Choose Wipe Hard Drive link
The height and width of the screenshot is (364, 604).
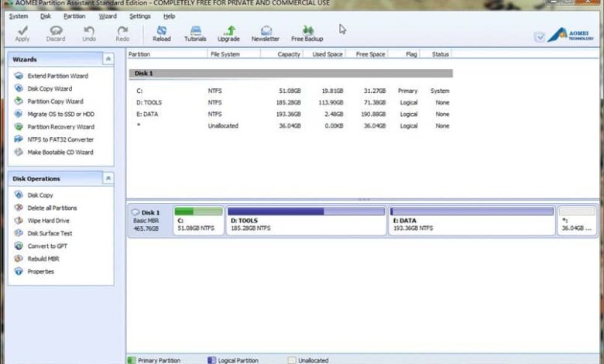(x=49, y=221)
